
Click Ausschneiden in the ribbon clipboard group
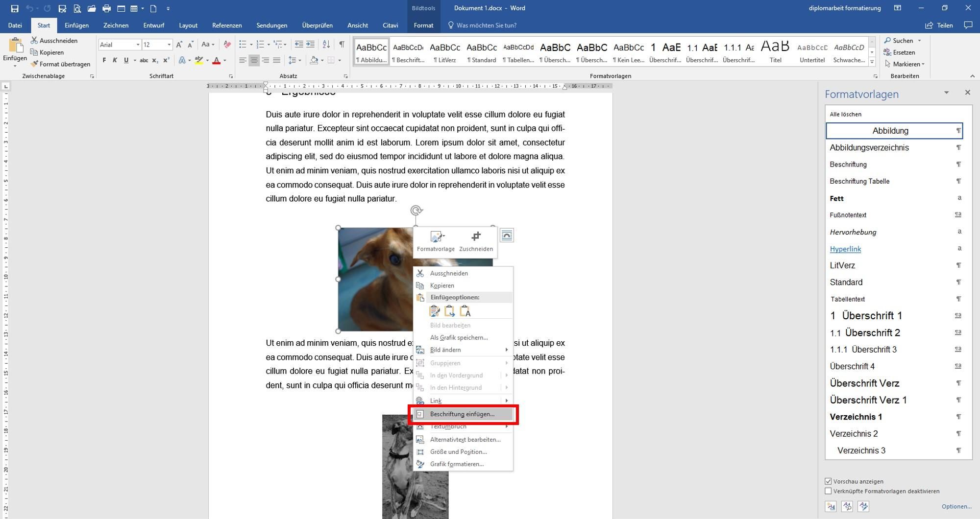click(54, 41)
